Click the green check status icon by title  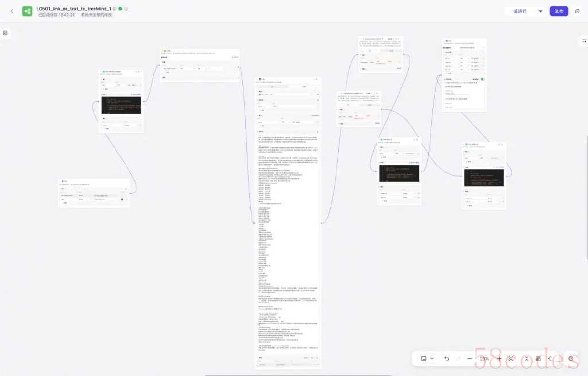(121, 9)
